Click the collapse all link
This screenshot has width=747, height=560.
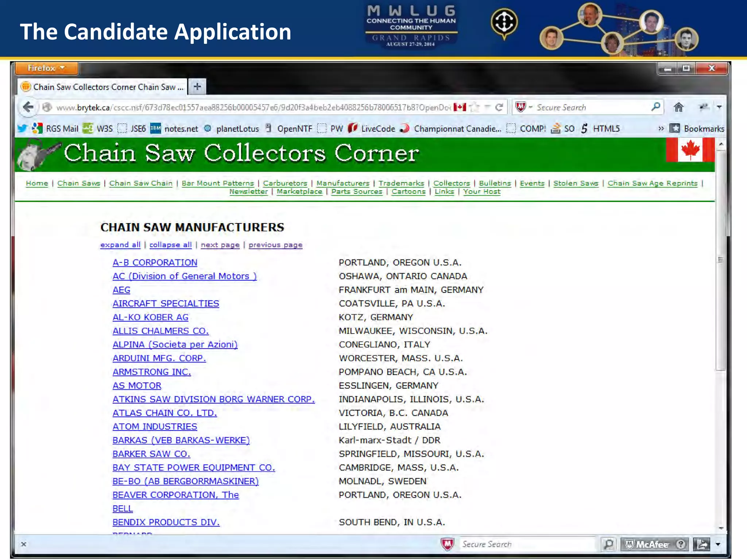pos(170,245)
